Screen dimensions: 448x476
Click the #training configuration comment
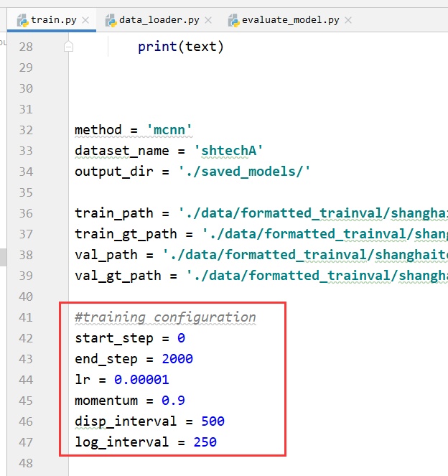(165, 317)
